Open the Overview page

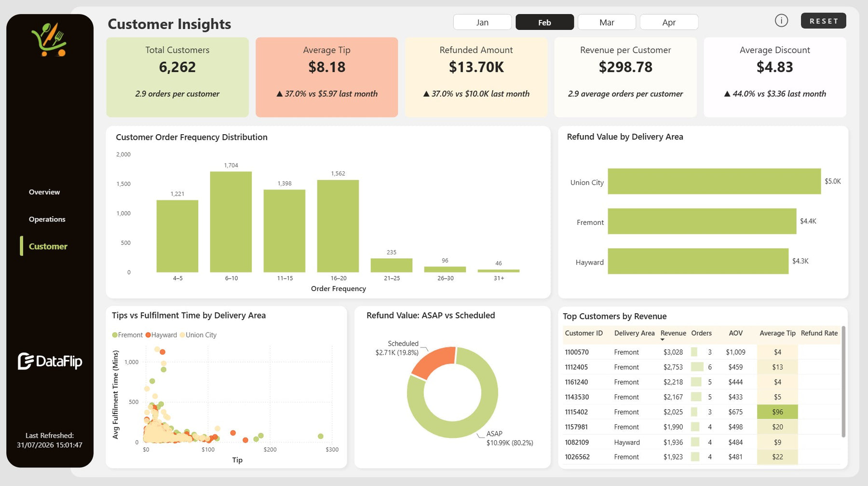pyautogui.click(x=44, y=192)
